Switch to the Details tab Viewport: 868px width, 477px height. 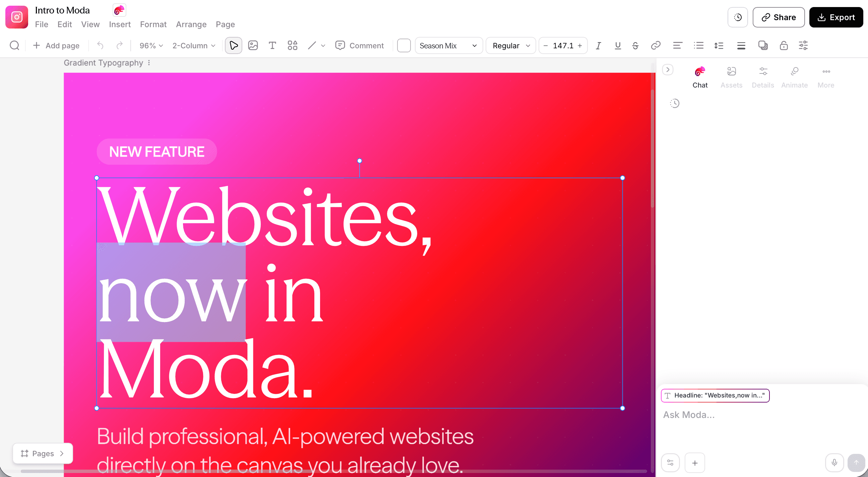click(763, 77)
